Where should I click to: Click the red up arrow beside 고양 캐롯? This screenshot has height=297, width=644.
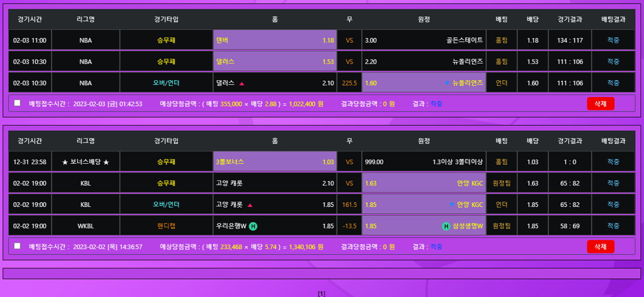pyautogui.click(x=250, y=205)
